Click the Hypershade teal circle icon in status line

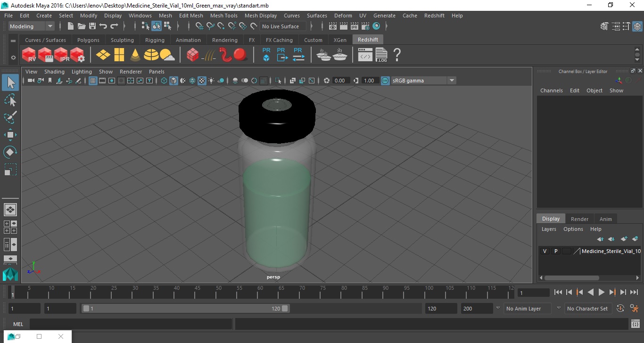[377, 26]
